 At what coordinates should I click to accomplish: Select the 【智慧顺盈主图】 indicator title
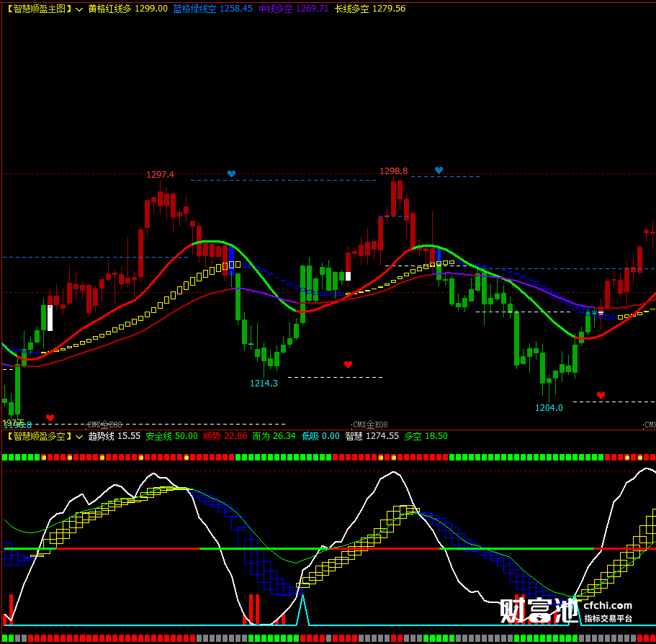pos(39,9)
